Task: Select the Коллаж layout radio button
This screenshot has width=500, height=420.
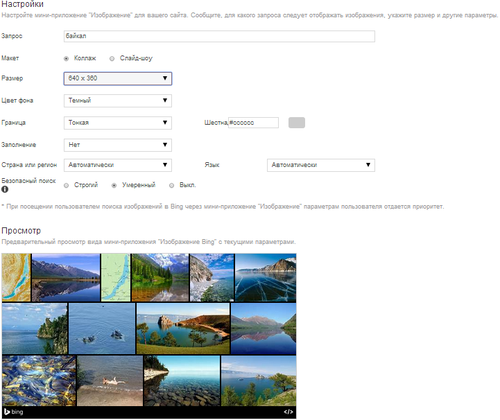Action: click(66, 59)
